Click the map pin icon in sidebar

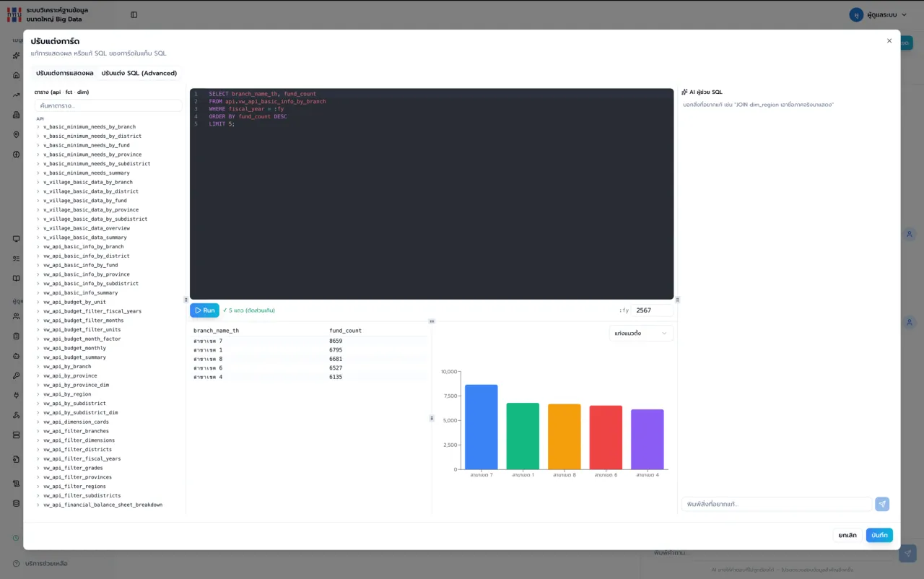click(17, 134)
